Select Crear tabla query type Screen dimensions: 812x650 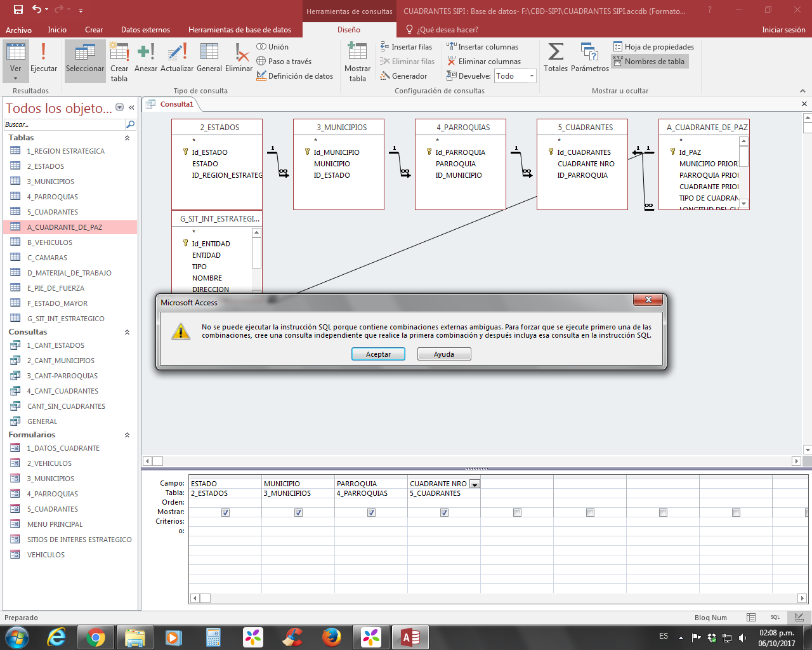[x=119, y=62]
